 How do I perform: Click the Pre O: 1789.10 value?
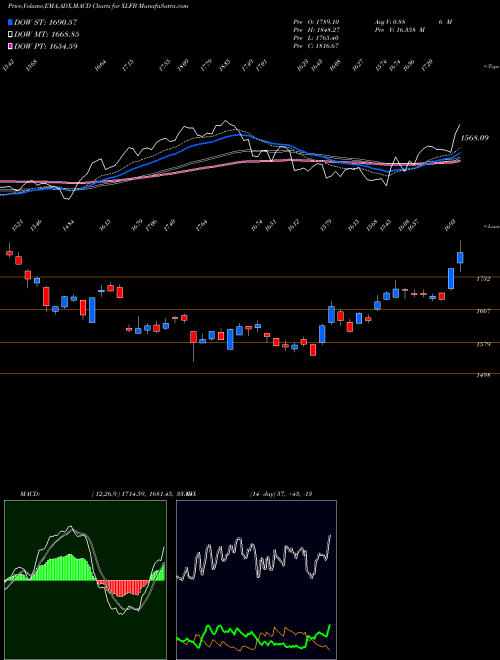(x=316, y=22)
